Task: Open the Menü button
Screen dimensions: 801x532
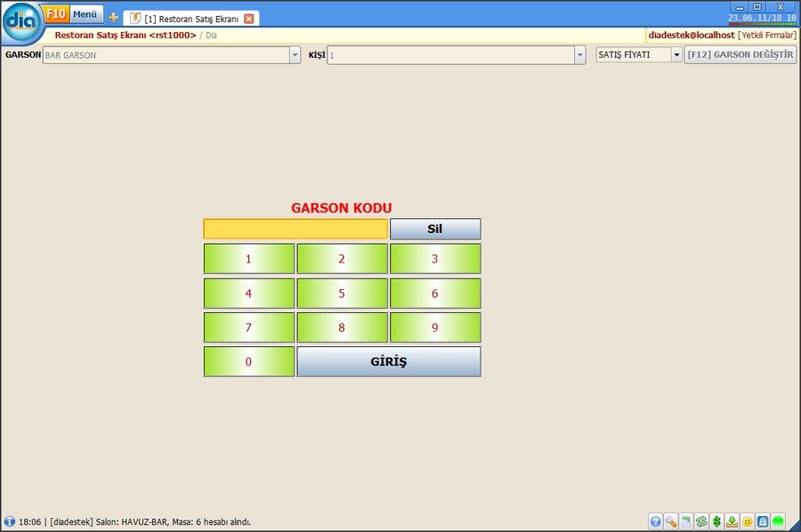Action: (85, 14)
